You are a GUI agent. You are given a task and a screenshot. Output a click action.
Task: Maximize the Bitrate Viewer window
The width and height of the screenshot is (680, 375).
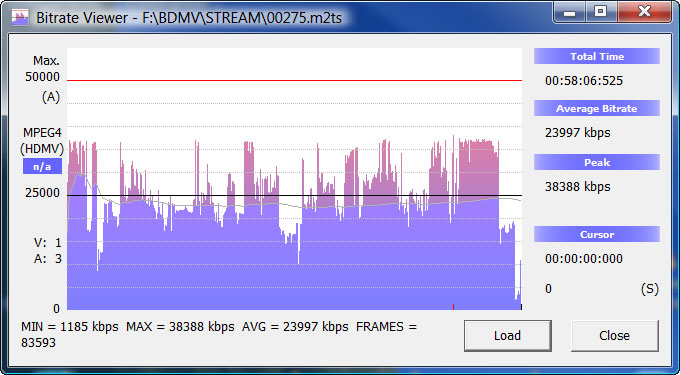(601, 12)
